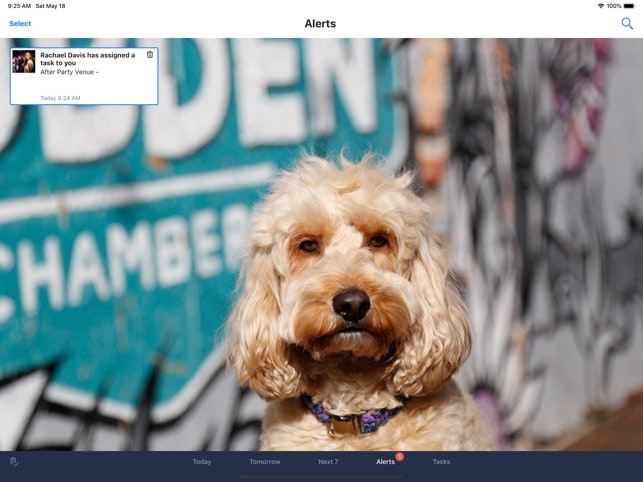Tap the red badge on Alerts

[x=400, y=456]
